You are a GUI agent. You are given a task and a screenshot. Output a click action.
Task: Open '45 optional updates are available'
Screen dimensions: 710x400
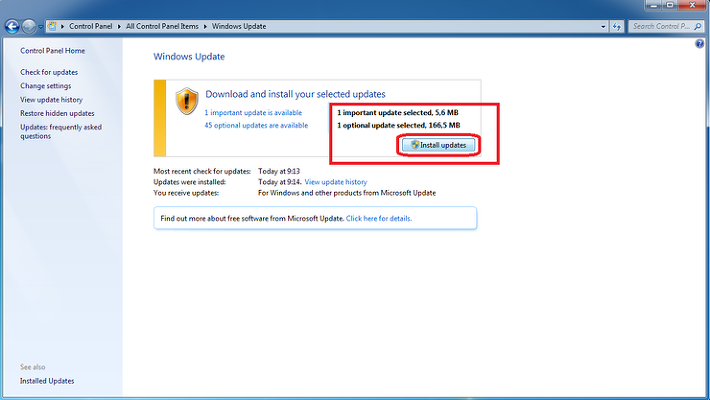(256, 125)
